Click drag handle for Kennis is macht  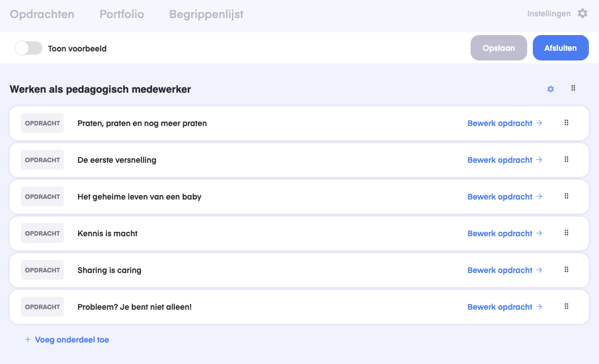[566, 233]
